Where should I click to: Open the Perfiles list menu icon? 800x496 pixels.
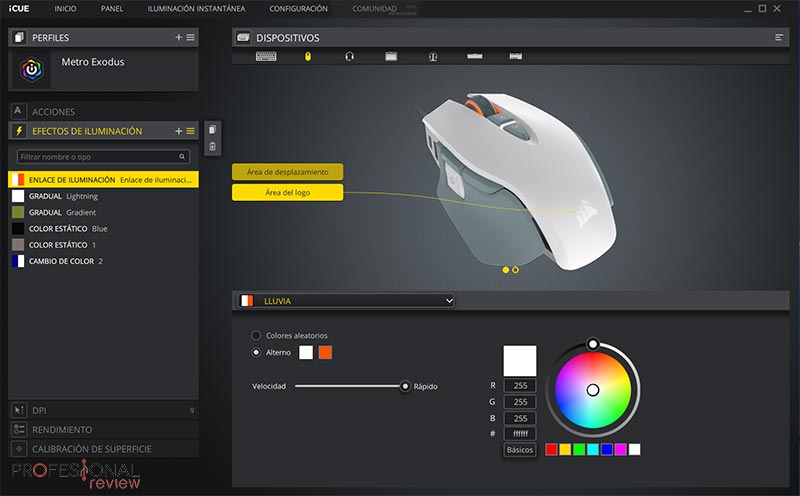tap(190, 37)
